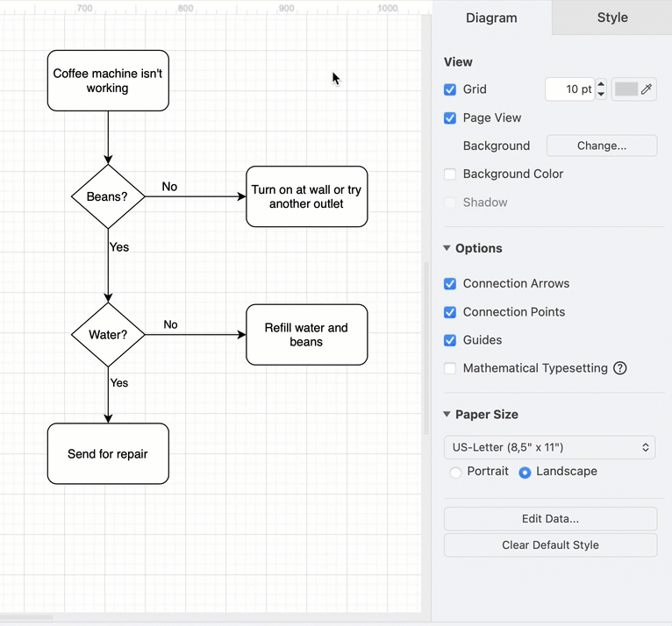Decrease grid size with down stepper arrow
Screen dimensions: 672x626
(x=601, y=94)
